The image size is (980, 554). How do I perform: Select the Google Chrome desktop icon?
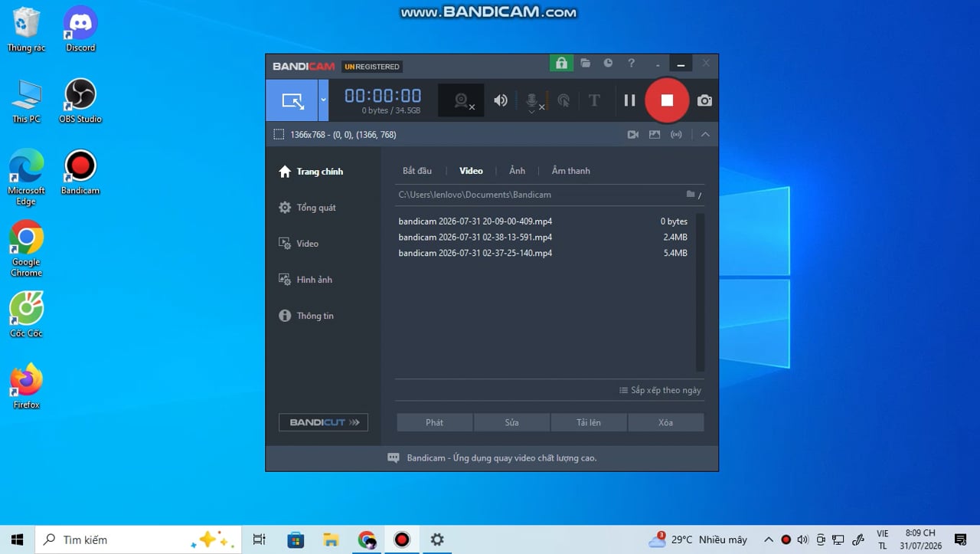[26, 249]
